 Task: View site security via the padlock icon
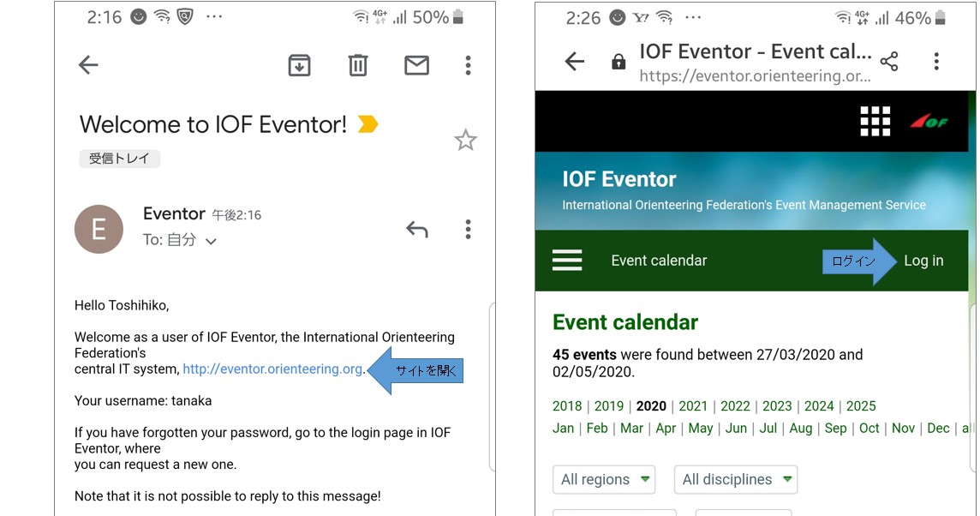click(618, 61)
